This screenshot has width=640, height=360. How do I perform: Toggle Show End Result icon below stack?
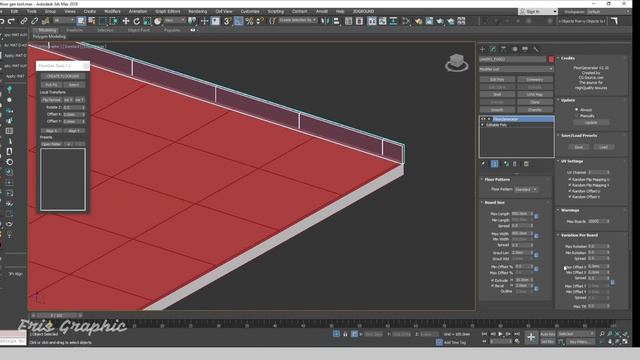(495, 164)
